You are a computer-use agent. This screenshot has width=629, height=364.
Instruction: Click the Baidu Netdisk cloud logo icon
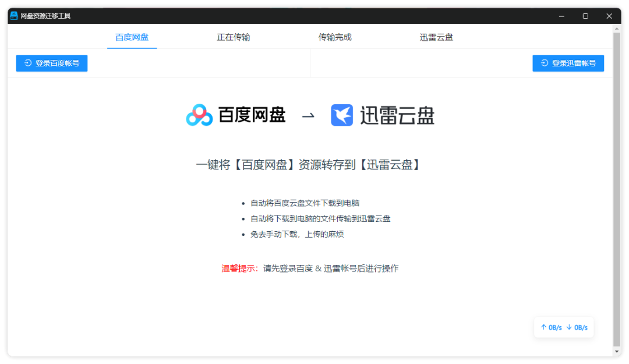tap(199, 115)
